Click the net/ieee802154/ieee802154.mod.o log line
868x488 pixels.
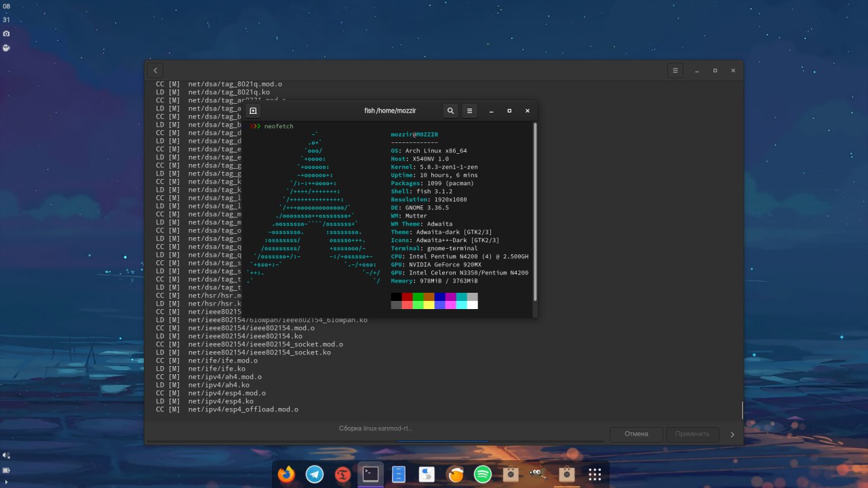235,328
